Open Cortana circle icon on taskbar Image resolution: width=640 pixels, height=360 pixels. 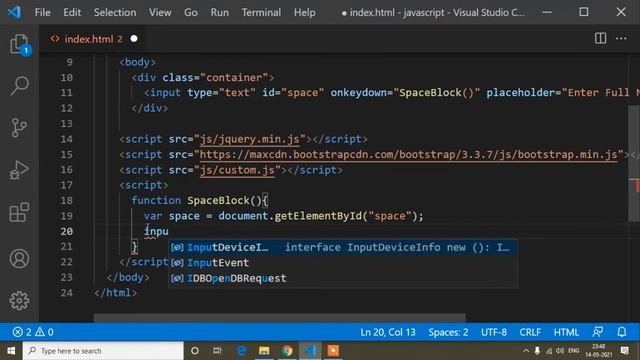(195, 351)
